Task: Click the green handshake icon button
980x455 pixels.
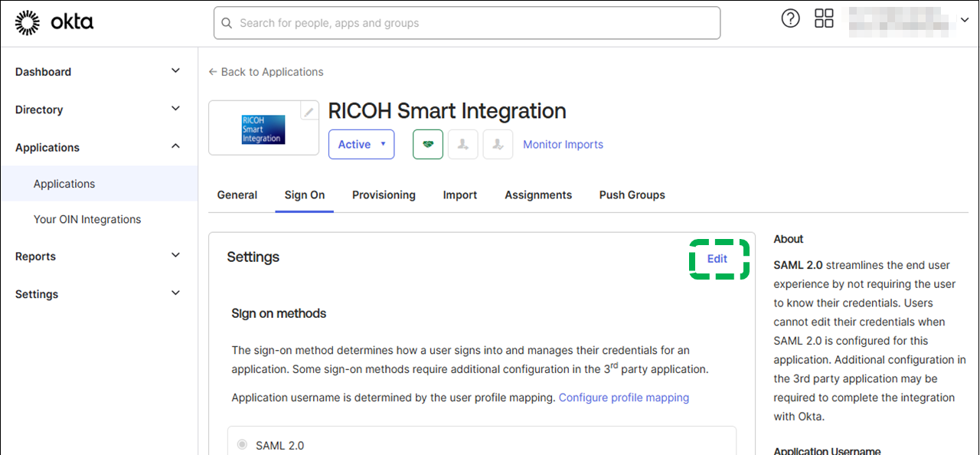Action: 428,144
